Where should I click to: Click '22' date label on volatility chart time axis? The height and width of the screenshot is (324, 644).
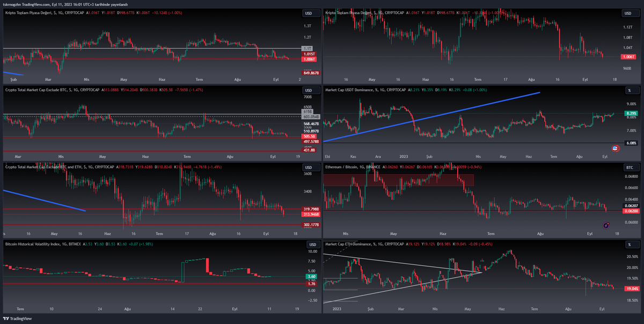pyautogui.click(x=200, y=309)
